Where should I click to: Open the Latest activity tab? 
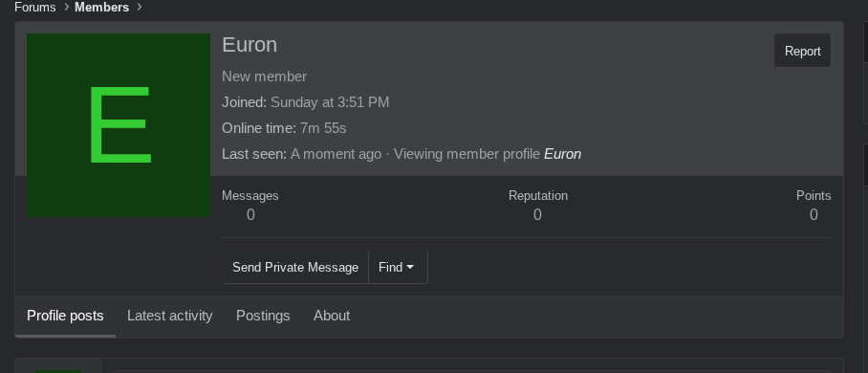(170, 316)
